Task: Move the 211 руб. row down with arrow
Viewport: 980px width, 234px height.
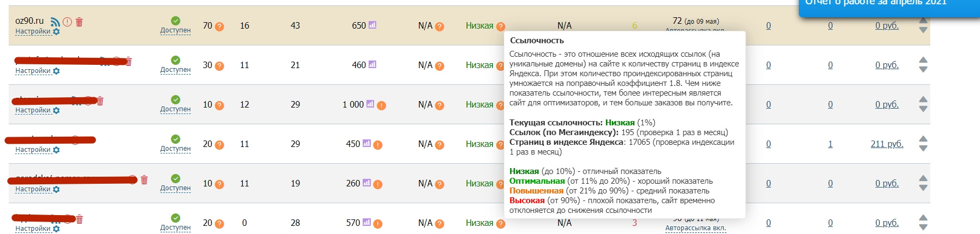Action: [923, 149]
